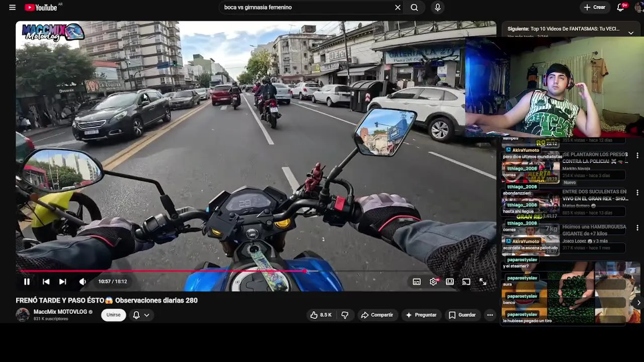644x362 pixels.
Task: Dislike the video
Action: tap(345, 315)
